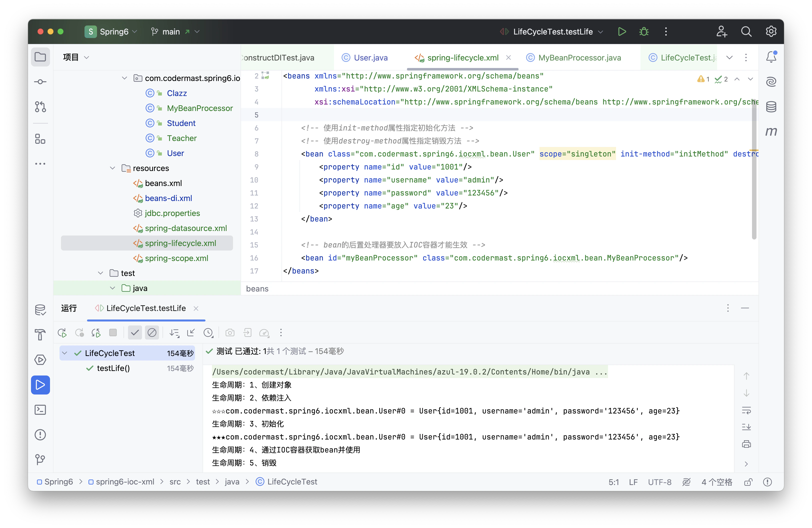Open the Database tool window icon
The height and width of the screenshot is (528, 812).
(x=771, y=107)
